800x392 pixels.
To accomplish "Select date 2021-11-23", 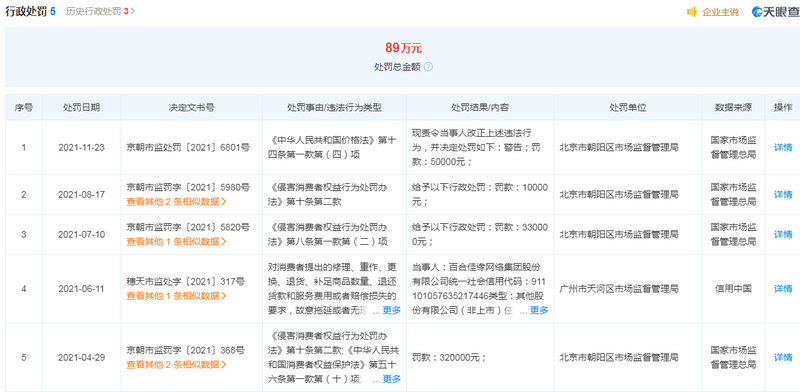I will tap(82, 148).
